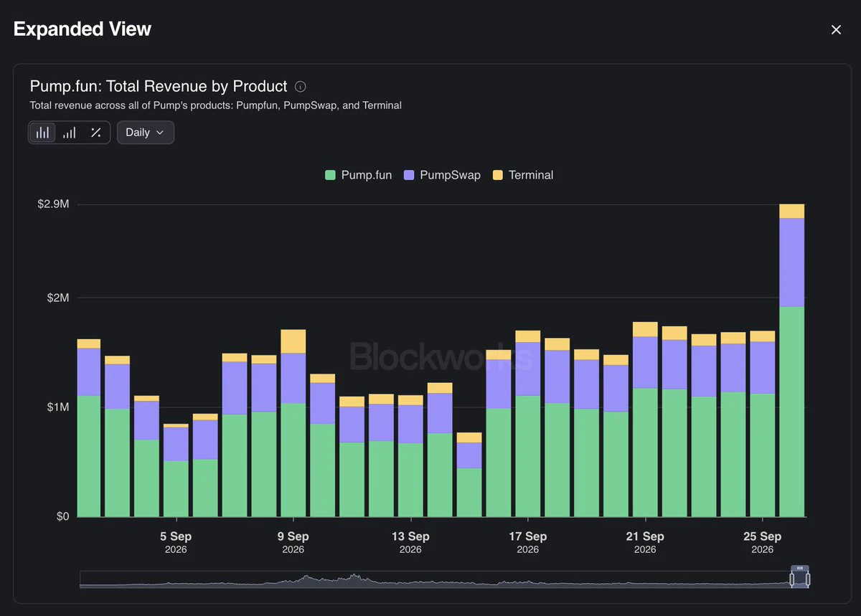Click the 21 Sep bar's purple segment
Viewport: 861px width, 616px height.
coord(645,362)
